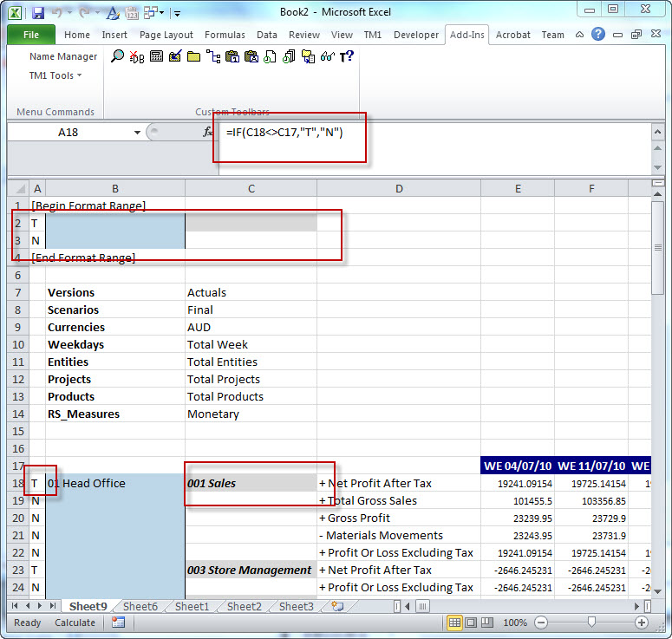The width and height of the screenshot is (672, 639).
Task: Open the Customize Quick Access Toolbar arrow
Action: 177,14
